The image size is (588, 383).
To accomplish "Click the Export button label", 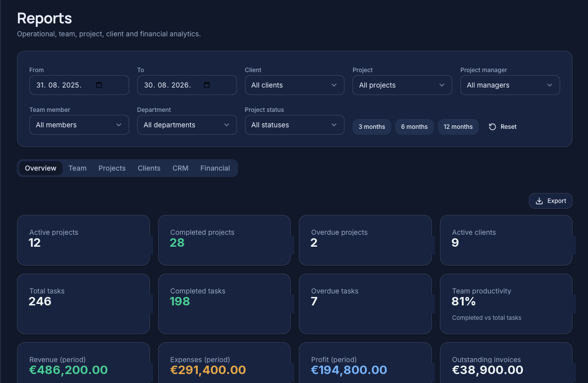I will click(557, 201).
